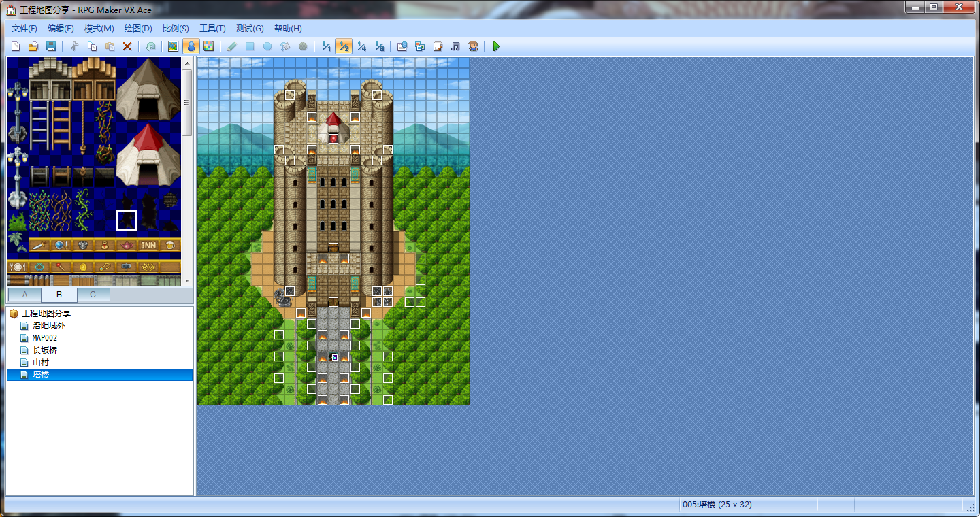
Task: Select the 洛阳城外 map in the tree
Action: coord(49,326)
